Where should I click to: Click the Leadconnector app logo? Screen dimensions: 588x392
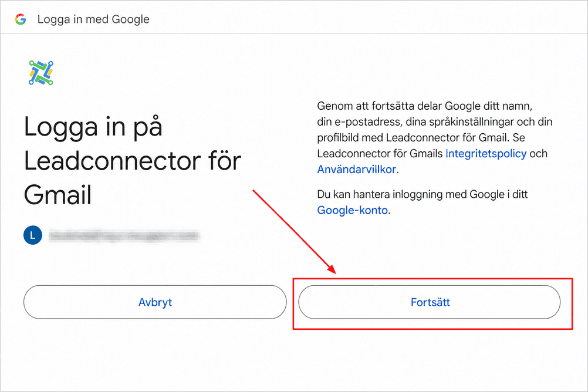tap(41, 73)
